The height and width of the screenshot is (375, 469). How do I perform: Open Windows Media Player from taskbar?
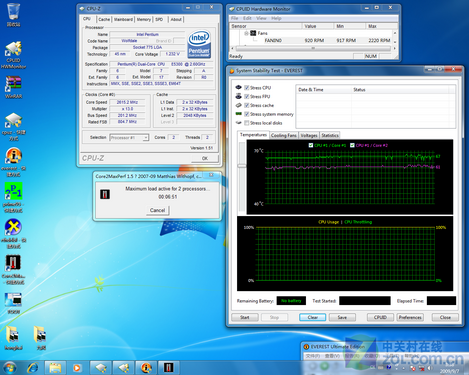pyautogui.click(x=77, y=368)
